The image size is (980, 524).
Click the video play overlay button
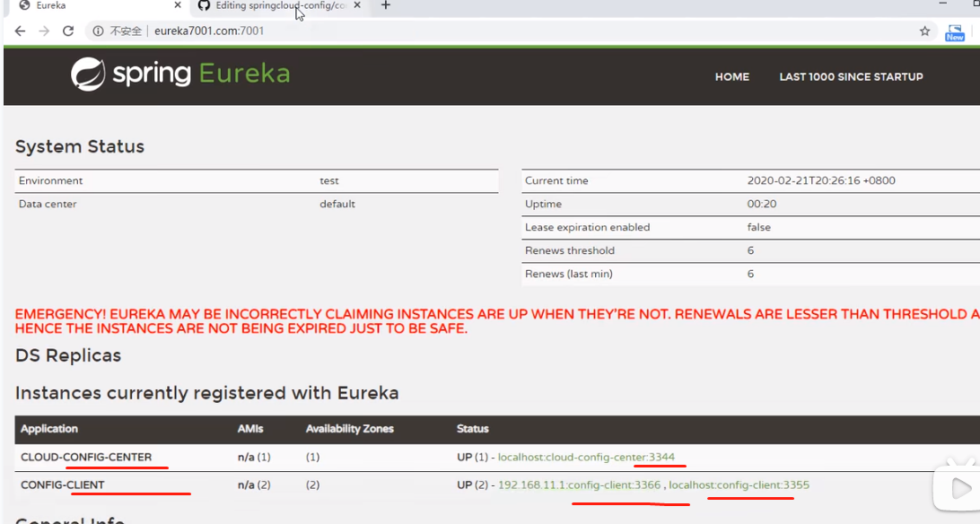click(960, 488)
